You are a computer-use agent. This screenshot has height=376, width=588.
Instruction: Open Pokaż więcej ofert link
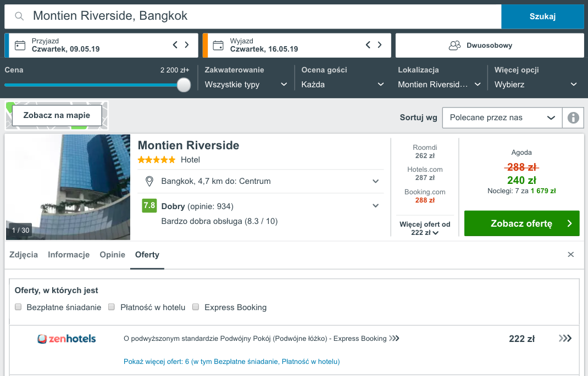tap(232, 361)
